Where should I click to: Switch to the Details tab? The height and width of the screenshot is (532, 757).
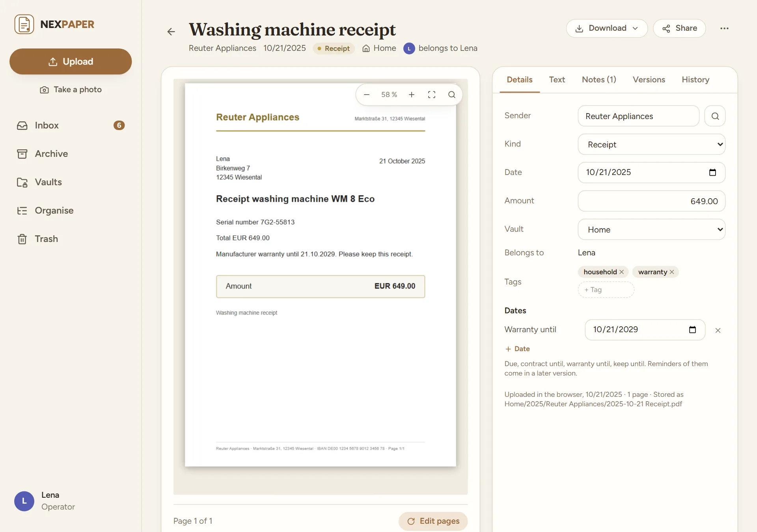tap(520, 80)
